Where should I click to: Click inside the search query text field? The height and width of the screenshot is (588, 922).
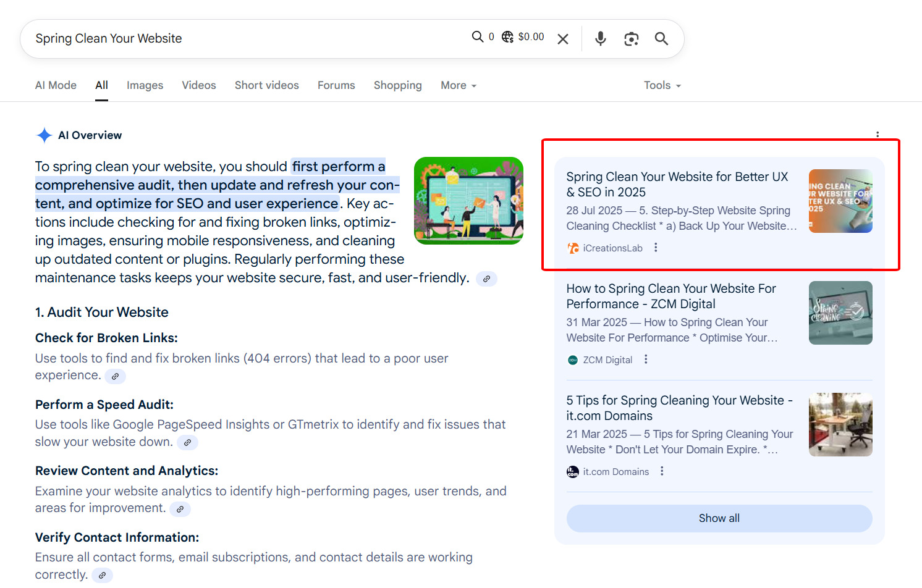tap(247, 38)
